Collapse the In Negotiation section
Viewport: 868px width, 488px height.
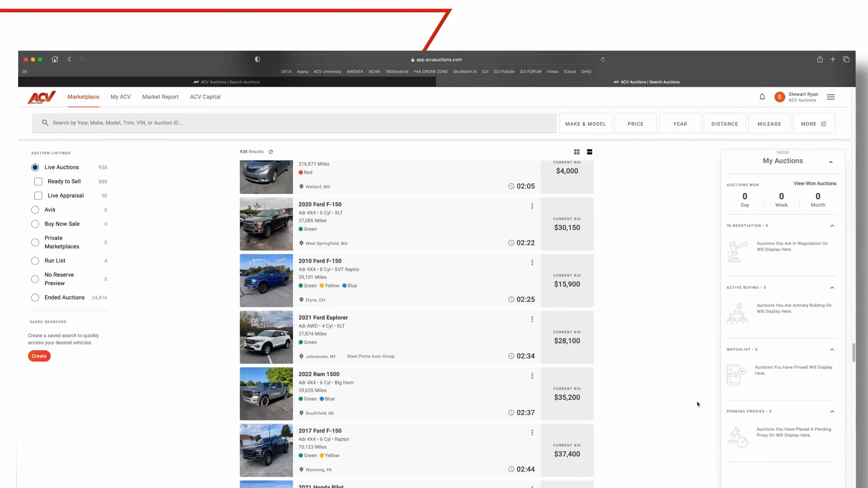(832, 226)
